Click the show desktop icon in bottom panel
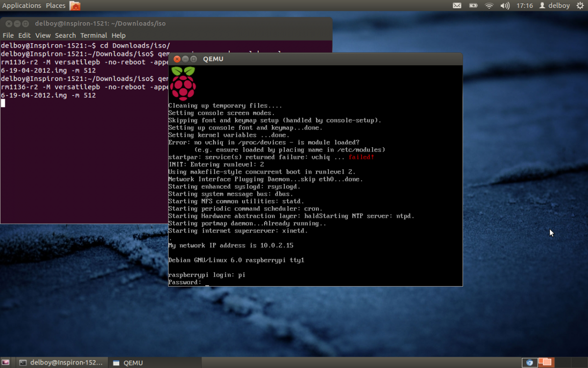The width and height of the screenshot is (588, 368). click(6, 363)
